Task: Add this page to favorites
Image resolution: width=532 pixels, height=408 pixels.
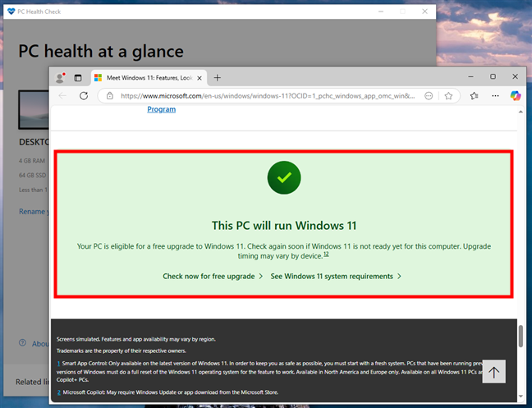Action: point(448,96)
